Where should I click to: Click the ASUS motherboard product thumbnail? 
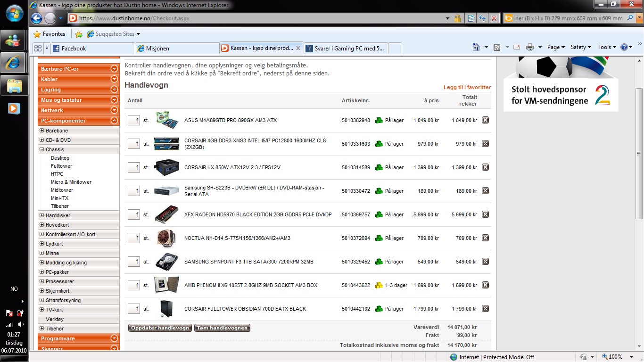point(166,120)
